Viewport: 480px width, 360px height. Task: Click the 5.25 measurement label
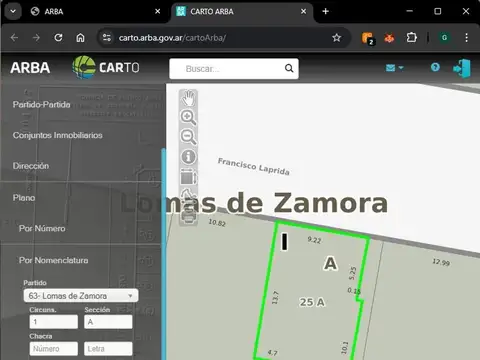click(353, 273)
